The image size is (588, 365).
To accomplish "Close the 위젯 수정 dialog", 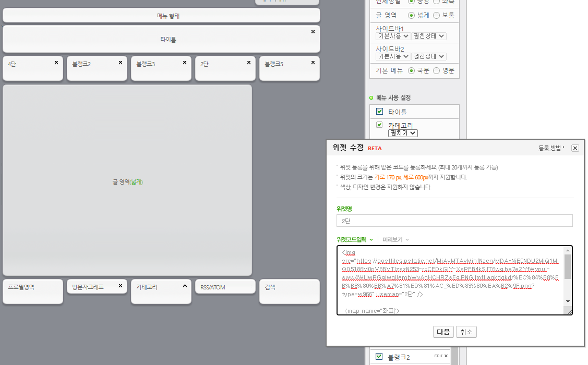I will pyautogui.click(x=575, y=148).
